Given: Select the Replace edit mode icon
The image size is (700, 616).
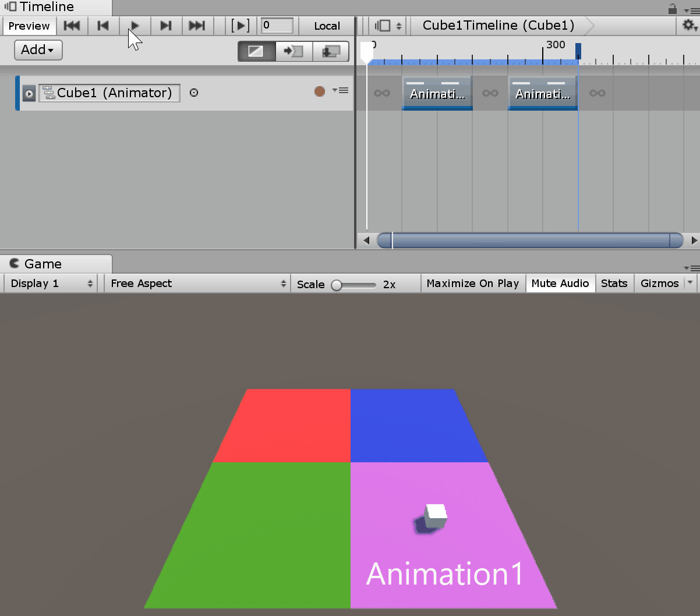Looking at the screenshot, I should click(x=330, y=51).
